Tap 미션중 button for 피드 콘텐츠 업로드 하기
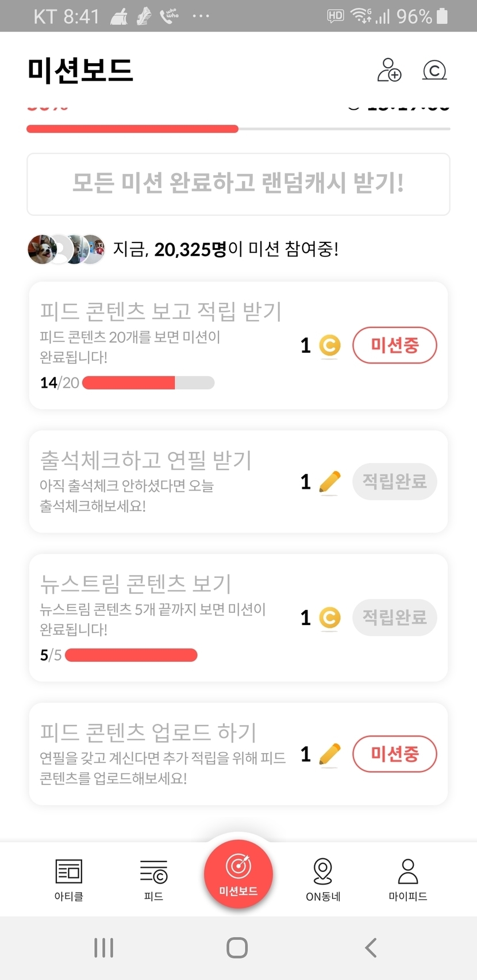This screenshot has height=980, width=477. pyautogui.click(x=394, y=754)
